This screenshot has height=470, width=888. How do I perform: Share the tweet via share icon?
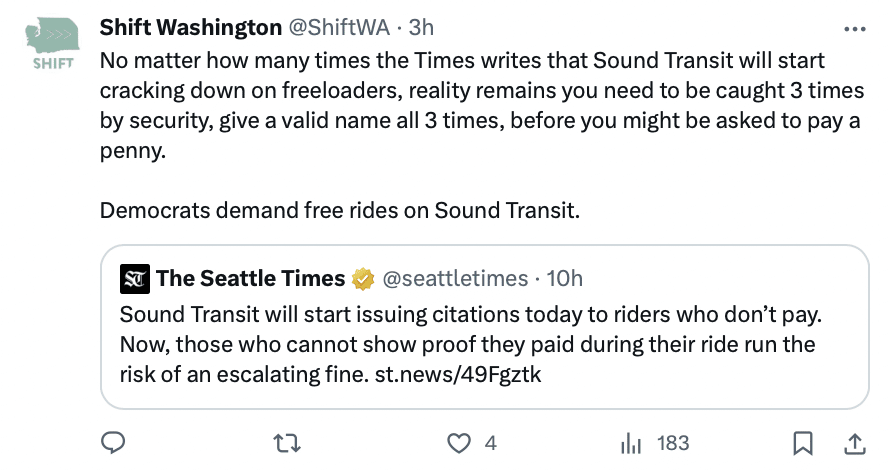pyautogui.click(x=856, y=442)
